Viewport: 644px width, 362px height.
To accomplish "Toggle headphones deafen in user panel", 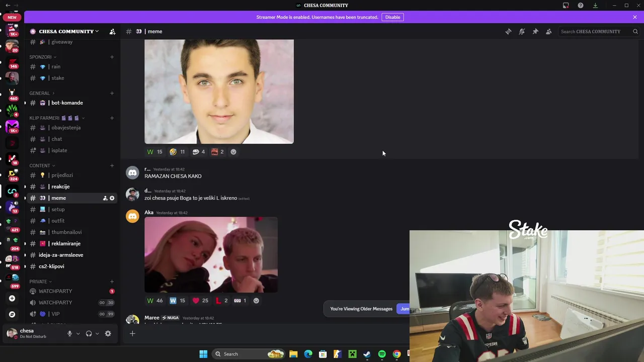I will (89, 333).
